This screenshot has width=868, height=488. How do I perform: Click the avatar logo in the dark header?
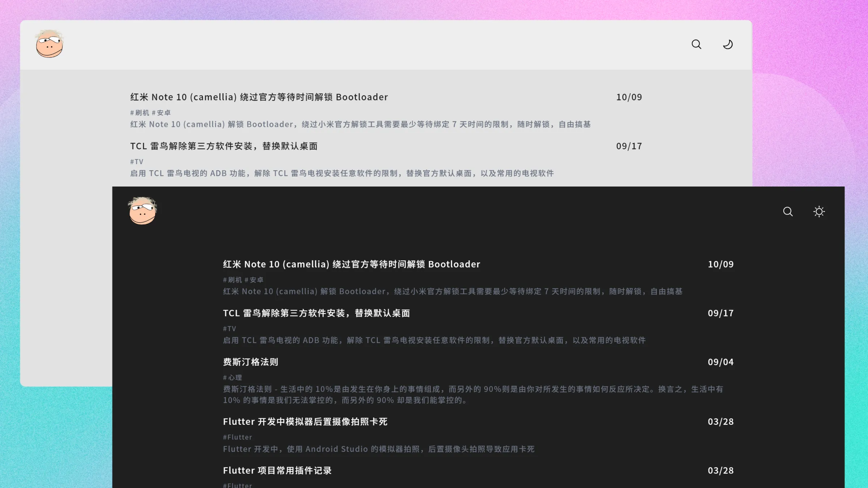click(x=142, y=211)
